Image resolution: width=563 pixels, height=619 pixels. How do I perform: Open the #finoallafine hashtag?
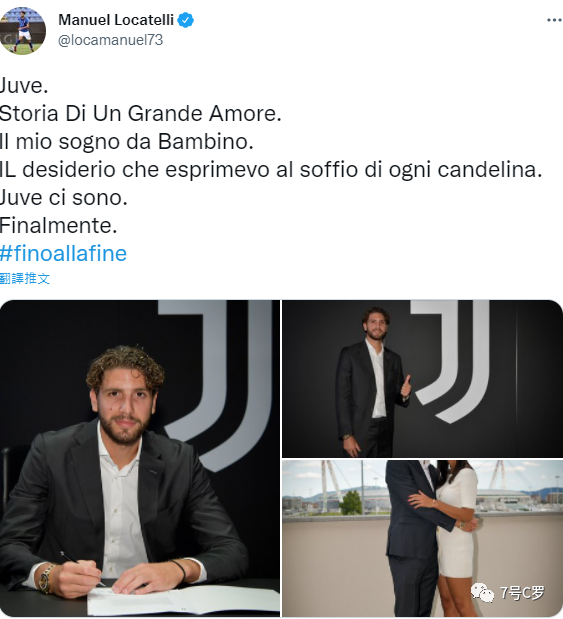coord(64,253)
